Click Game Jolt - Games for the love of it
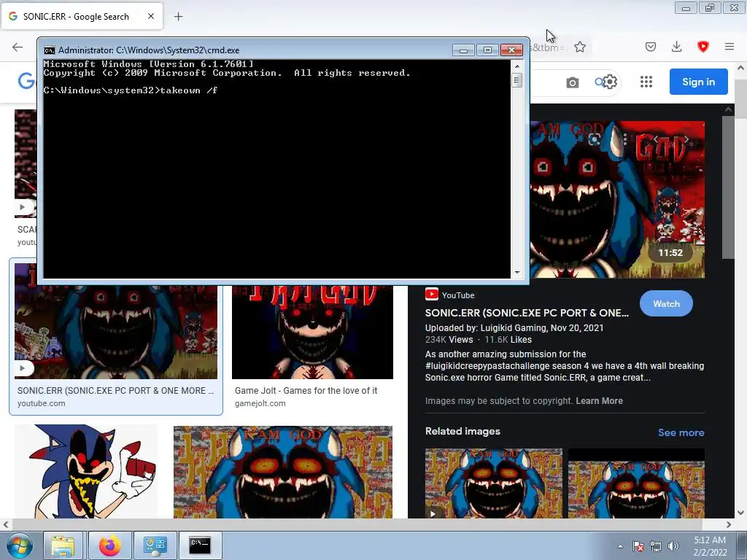This screenshot has width=747, height=560. tap(306, 391)
